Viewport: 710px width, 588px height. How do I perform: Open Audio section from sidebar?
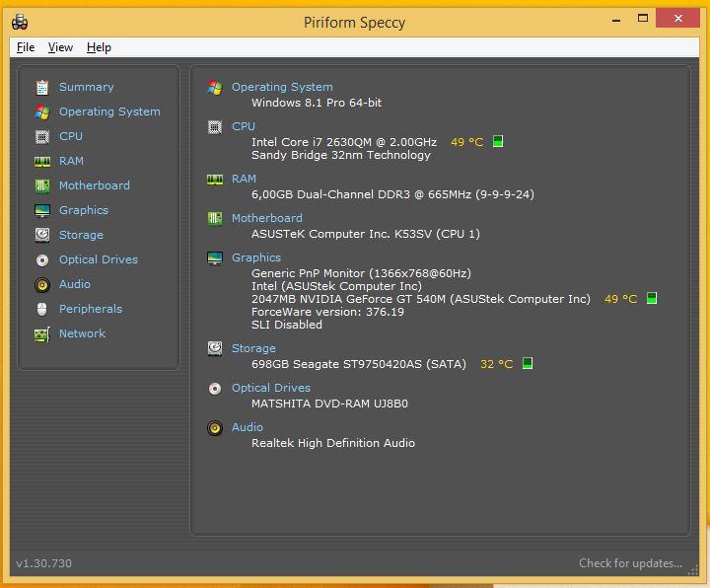pos(75,284)
